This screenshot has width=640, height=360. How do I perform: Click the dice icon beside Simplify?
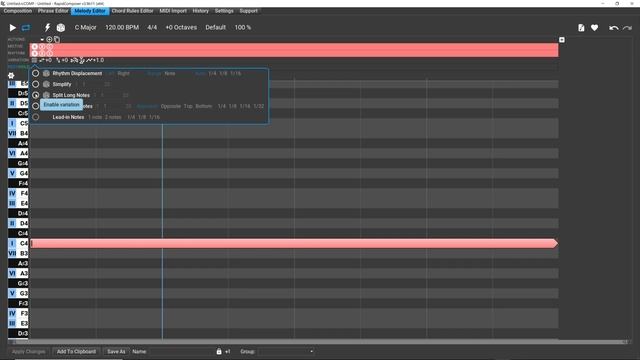[x=46, y=84]
